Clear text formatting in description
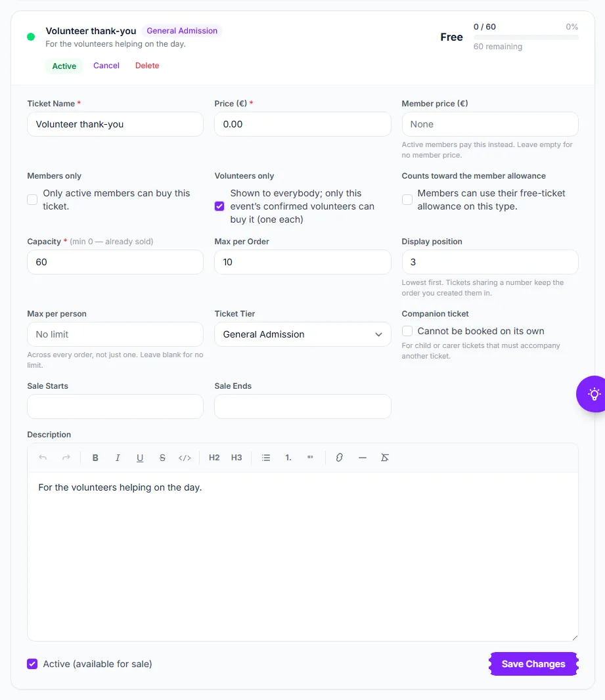Viewport: 605px width, 700px height. tap(385, 458)
